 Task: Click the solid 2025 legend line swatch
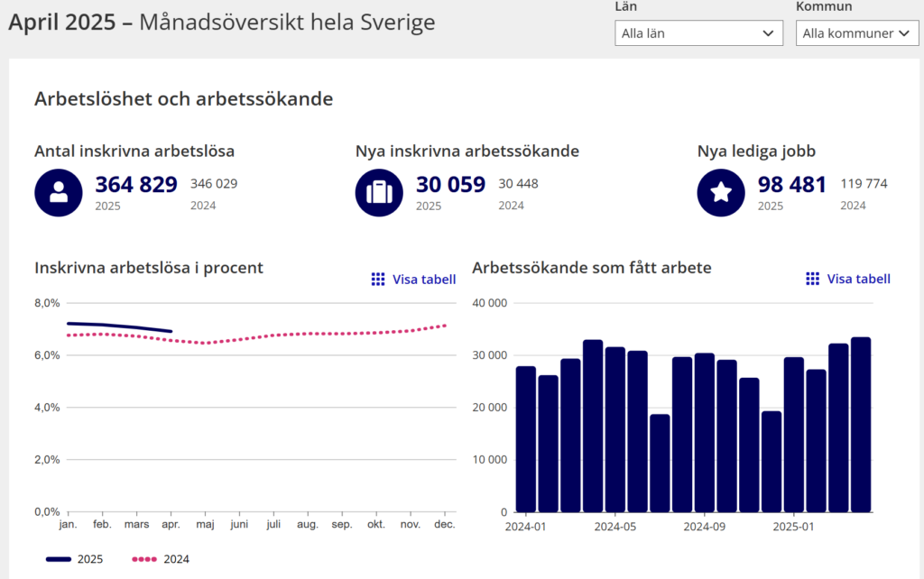click(59, 559)
